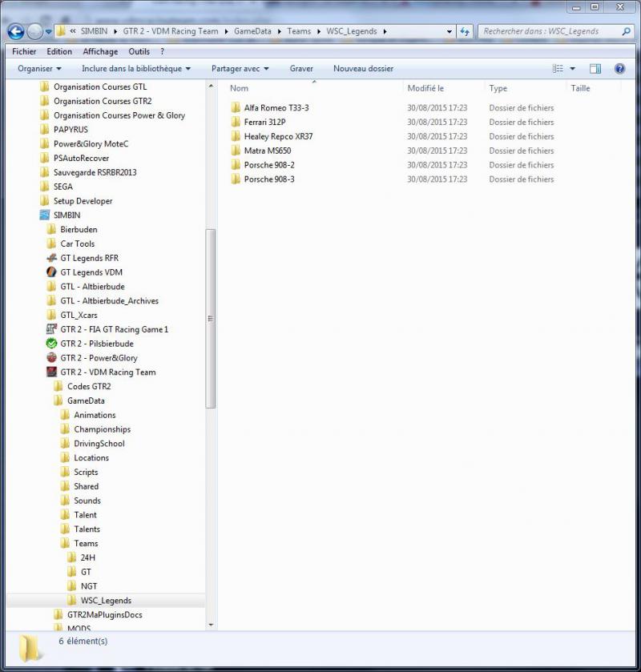Create a Nouveau dossier
The width and height of the screenshot is (641, 672).
363,69
